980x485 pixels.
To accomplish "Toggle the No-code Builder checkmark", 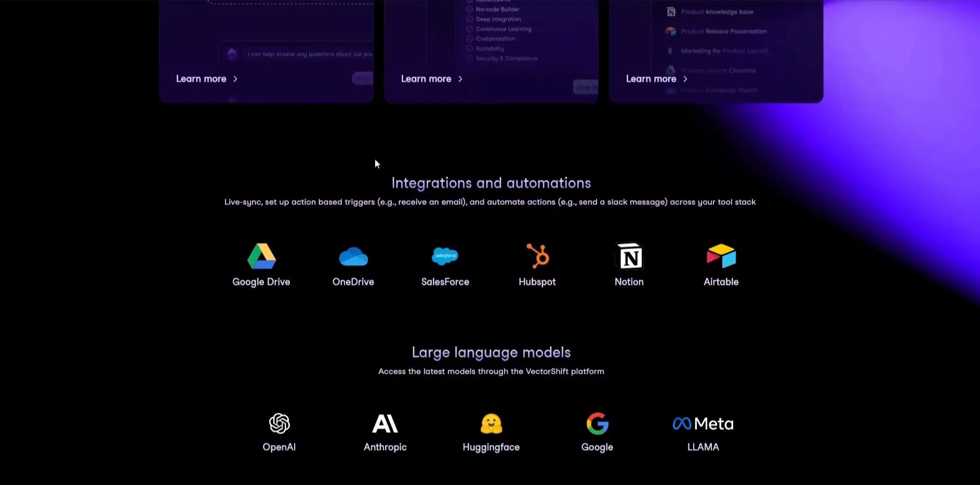I will [x=470, y=9].
